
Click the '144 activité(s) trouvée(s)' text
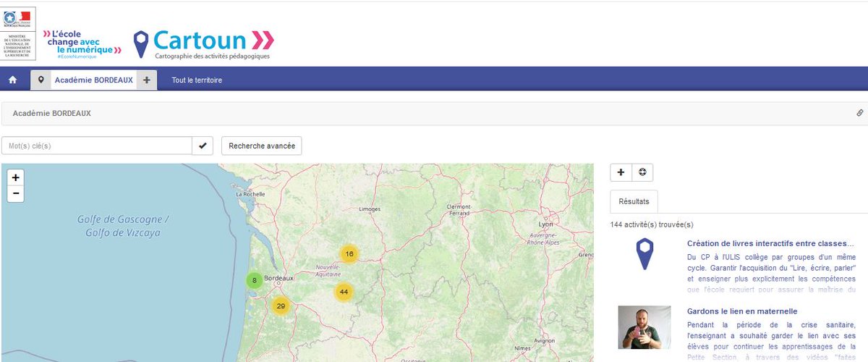tap(652, 224)
